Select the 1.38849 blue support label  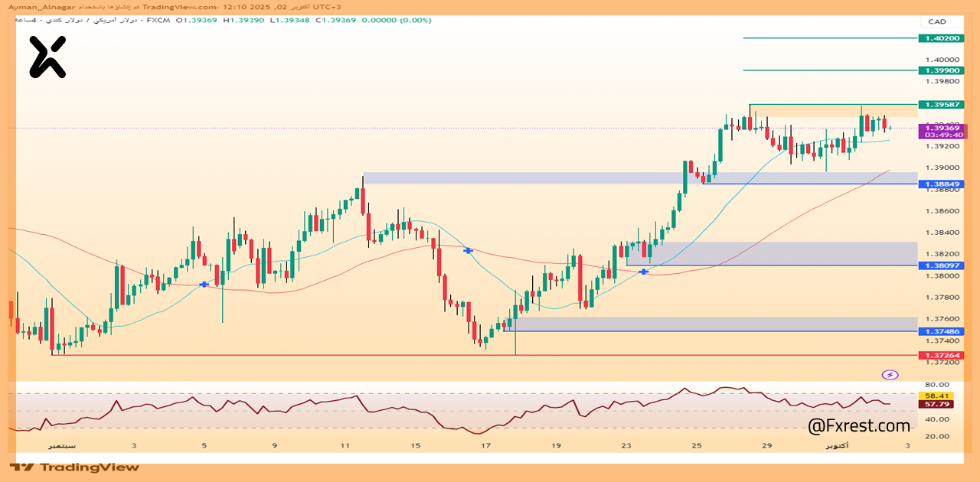point(941,184)
